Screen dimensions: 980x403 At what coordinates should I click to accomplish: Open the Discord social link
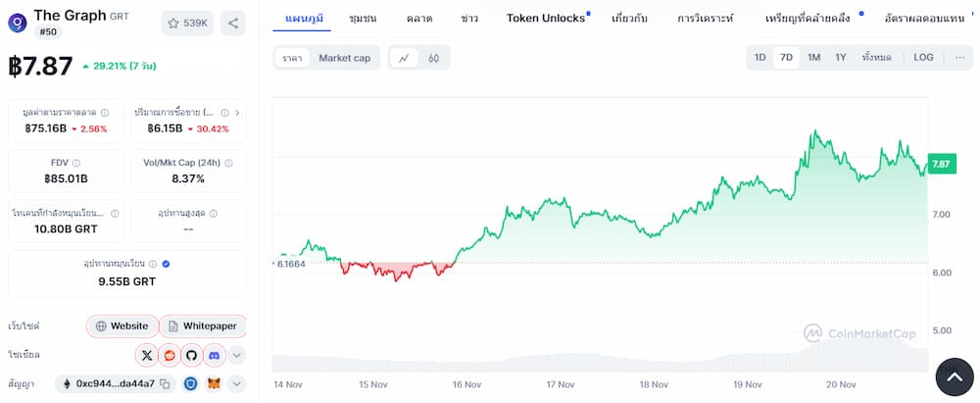click(215, 355)
